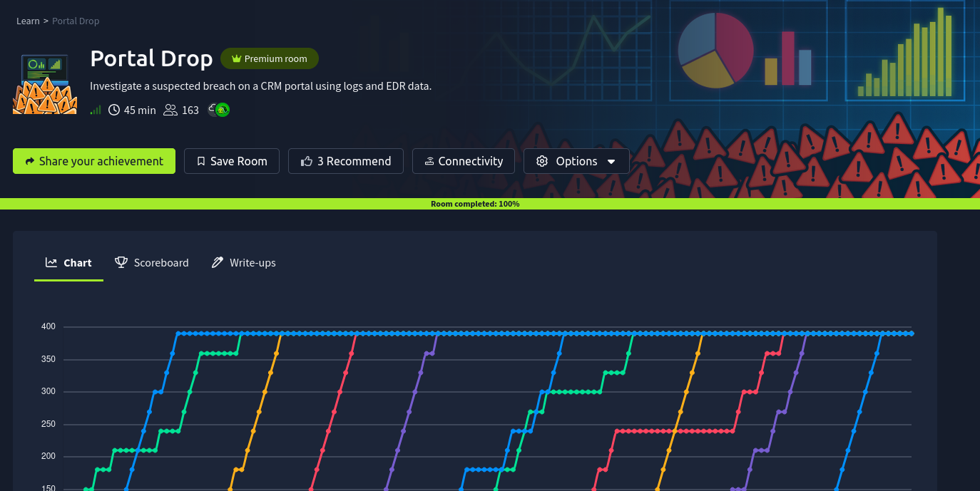This screenshot has width=980, height=491.
Task: Click the Portal Drop breadcrumb text
Action: [76, 21]
